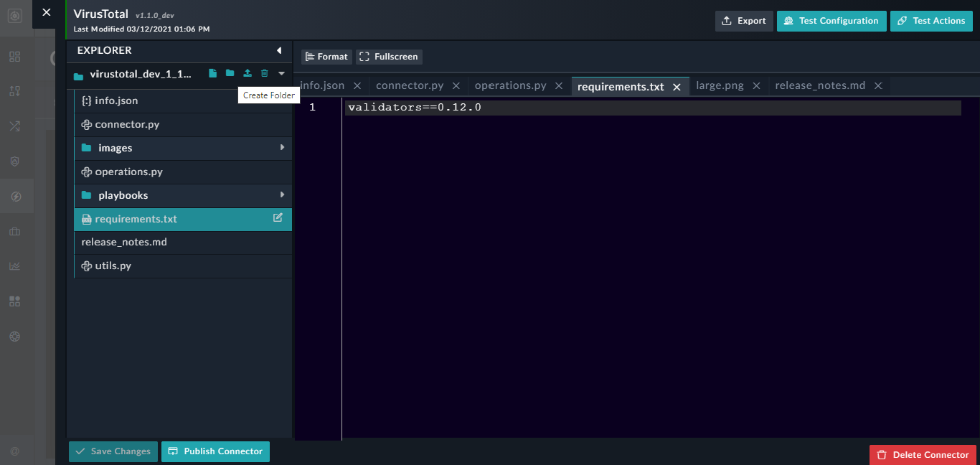Click the shield icon in the left sidebar
The width and height of the screenshot is (980, 465).
click(x=14, y=161)
